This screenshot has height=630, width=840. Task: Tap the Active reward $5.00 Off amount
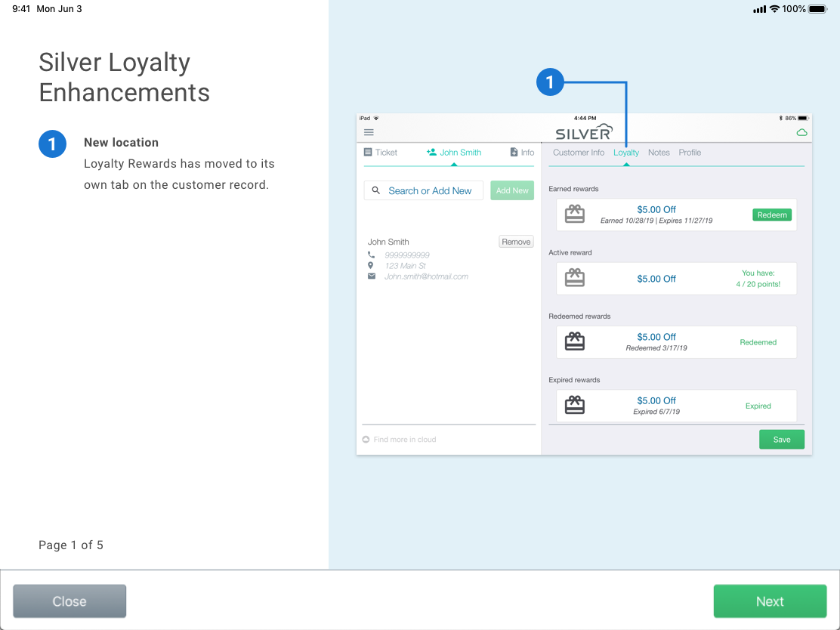[656, 279]
